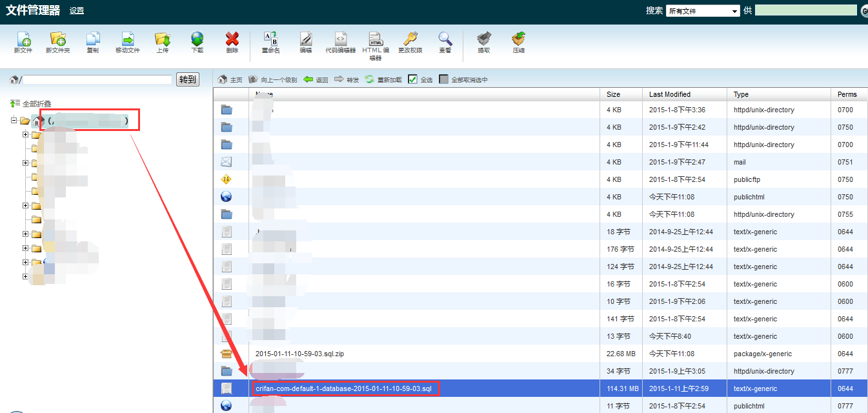Open the 编辑 (edit) tool
The height and width of the screenshot is (413, 868).
(x=305, y=39)
